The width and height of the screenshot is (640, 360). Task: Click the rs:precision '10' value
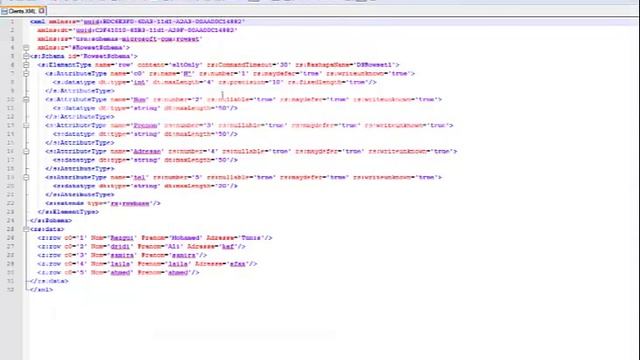click(x=276, y=82)
